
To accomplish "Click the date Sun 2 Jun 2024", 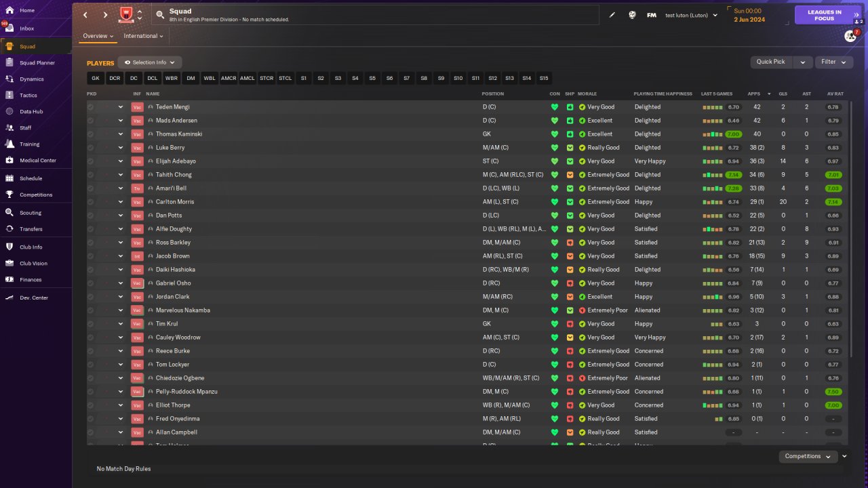I will coord(749,15).
